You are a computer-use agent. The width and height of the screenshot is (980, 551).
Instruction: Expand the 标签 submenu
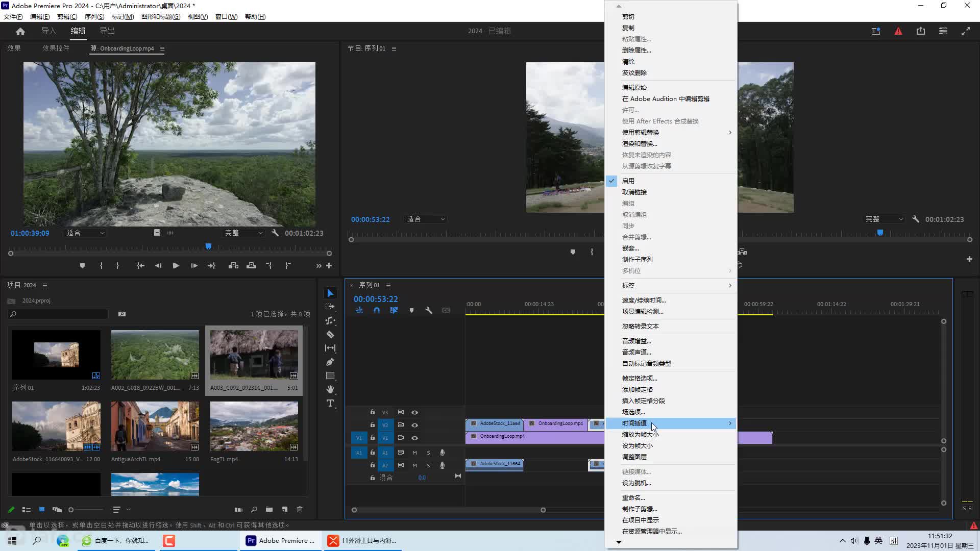(x=671, y=285)
